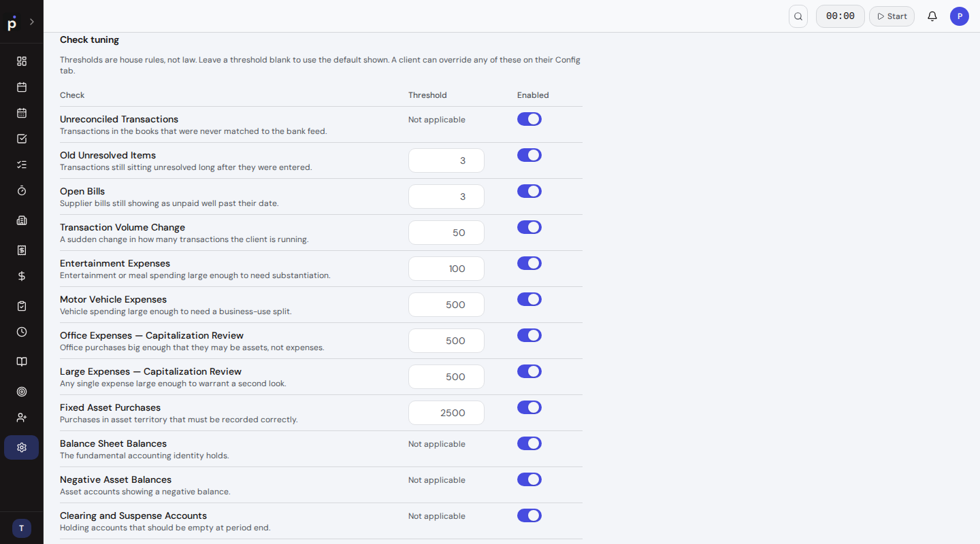
Task: Open the settings gear icon in sidebar
Action: [x=22, y=447]
